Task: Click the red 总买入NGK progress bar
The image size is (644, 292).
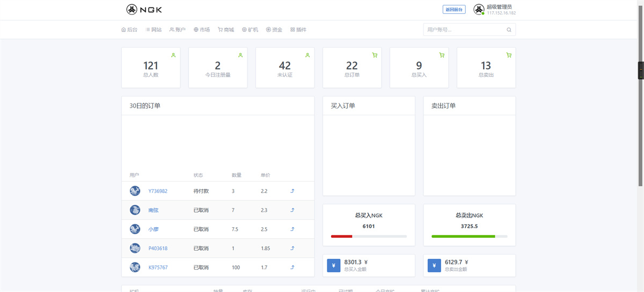Action: (x=342, y=236)
